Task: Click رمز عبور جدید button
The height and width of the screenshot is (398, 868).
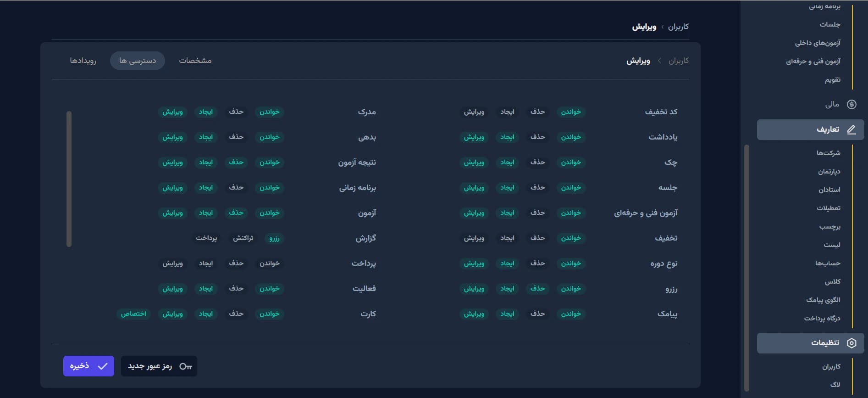Action: click(159, 366)
